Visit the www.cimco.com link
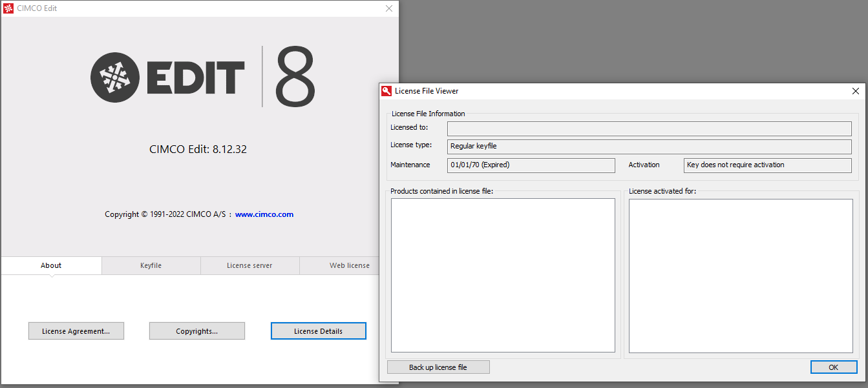 [x=264, y=214]
